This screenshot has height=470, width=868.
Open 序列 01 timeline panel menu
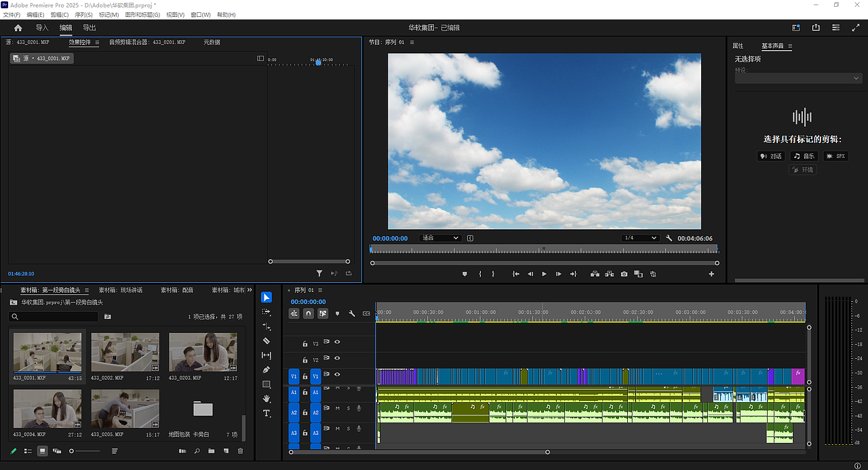pyautogui.click(x=320, y=290)
